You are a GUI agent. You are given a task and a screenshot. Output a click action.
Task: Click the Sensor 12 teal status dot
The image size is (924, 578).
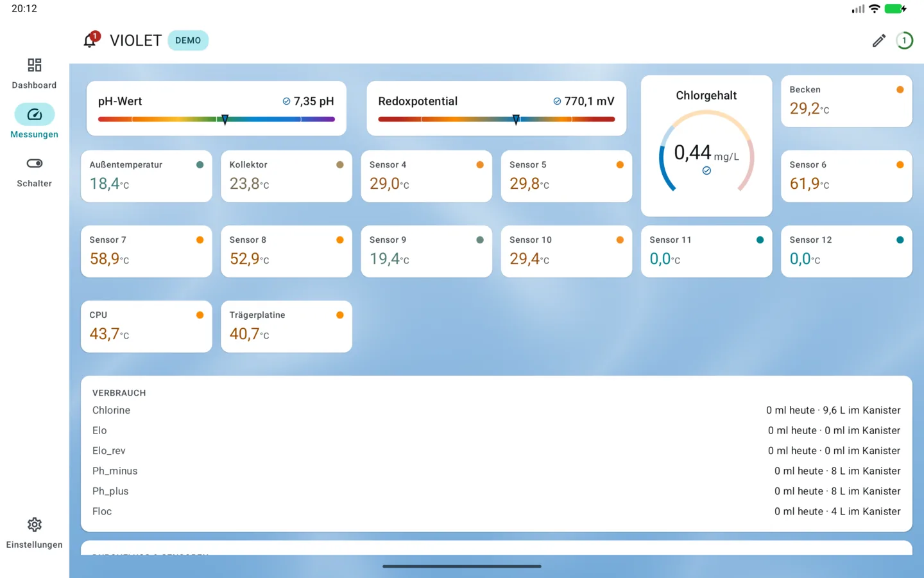point(900,240)
